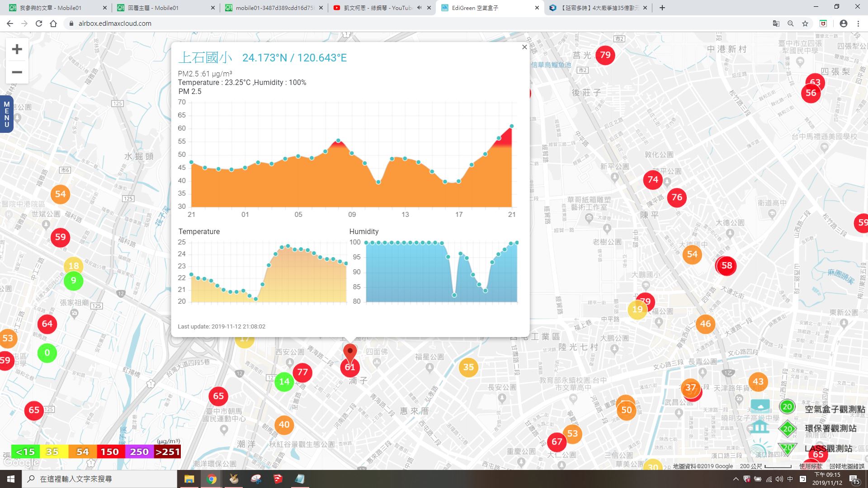The height and width of the screenshot is (488, 868).
Task: Open the volume control in tray
Action: [779, 479]
